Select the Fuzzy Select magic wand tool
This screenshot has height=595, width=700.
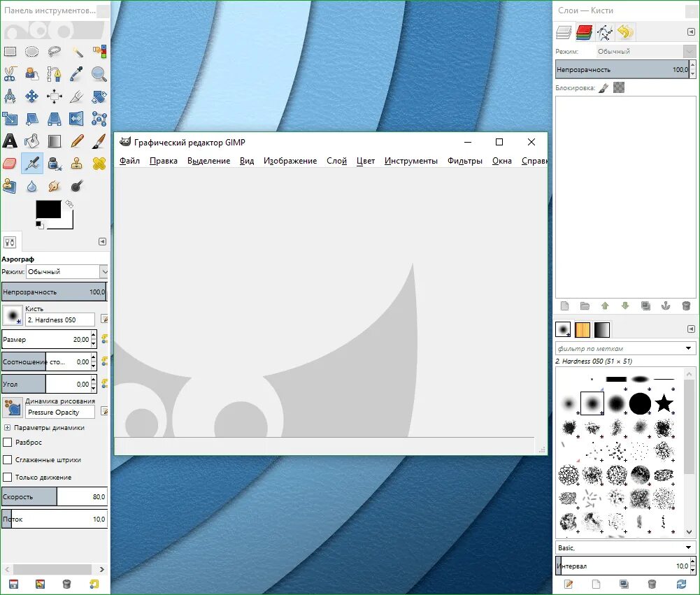(77, 52)
